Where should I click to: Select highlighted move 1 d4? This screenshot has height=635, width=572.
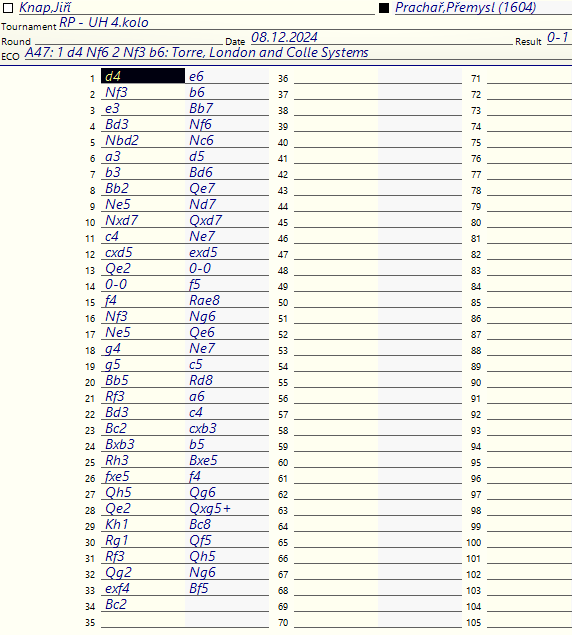[x=143, y=76]
